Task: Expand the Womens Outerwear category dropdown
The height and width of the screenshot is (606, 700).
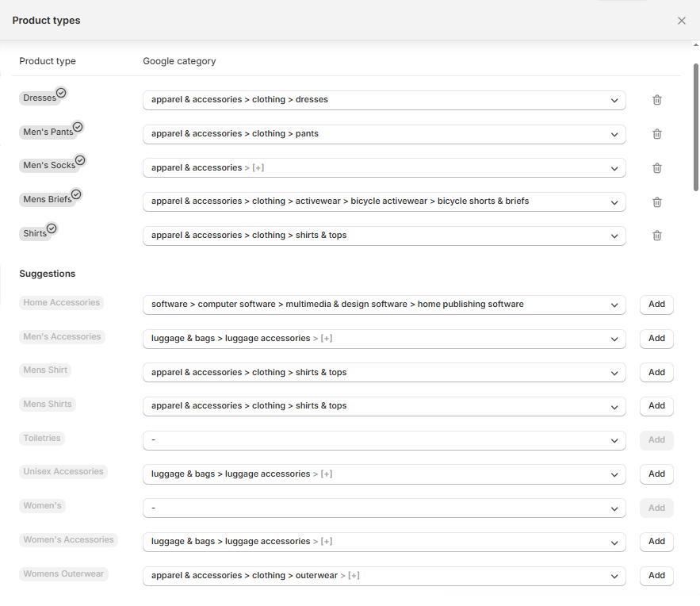Action: 384,576
